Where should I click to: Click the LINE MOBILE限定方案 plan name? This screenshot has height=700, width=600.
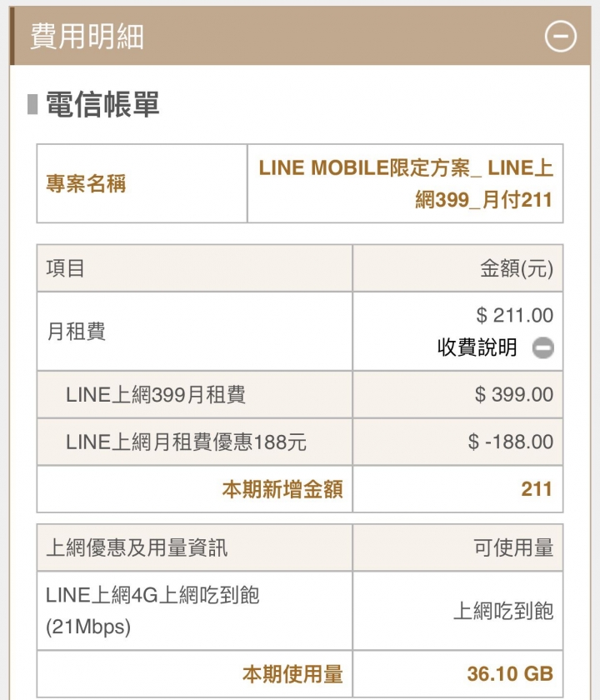(405, 183)
